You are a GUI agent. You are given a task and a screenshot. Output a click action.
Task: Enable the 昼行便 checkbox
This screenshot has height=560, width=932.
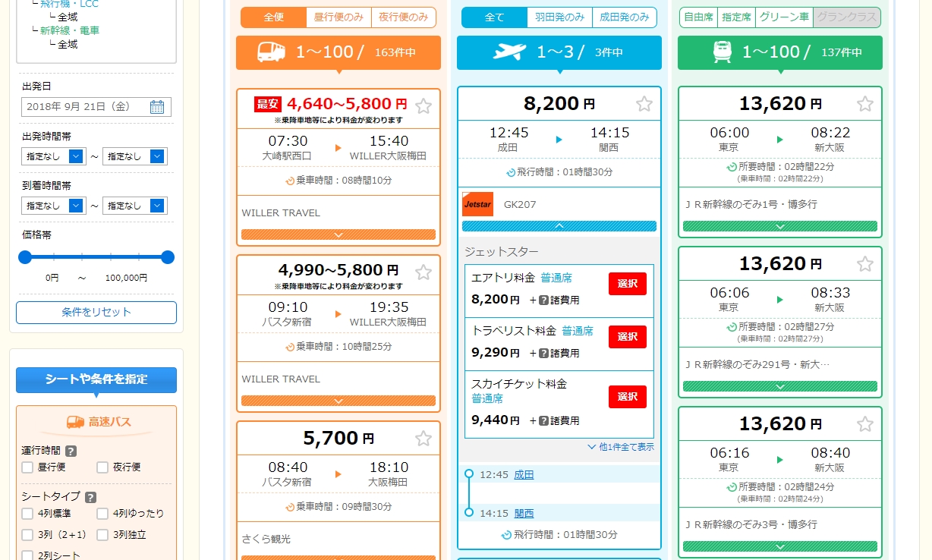pyautogui.click(x=28, y=467)
